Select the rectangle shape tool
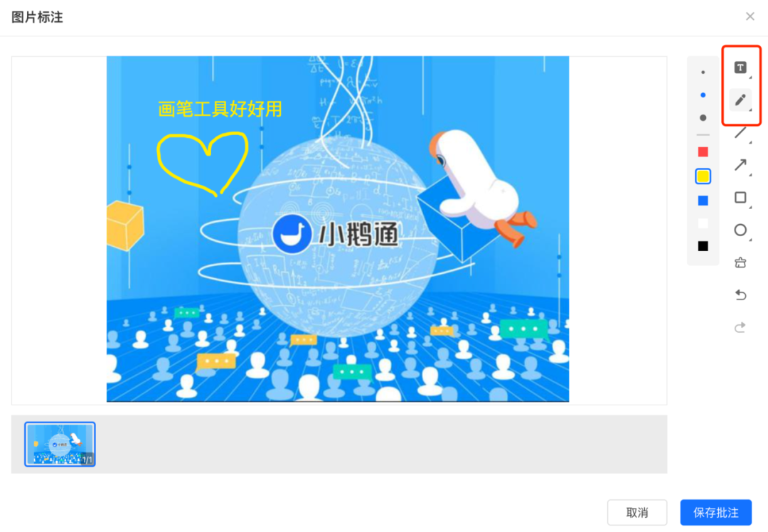 click(740, 198)
